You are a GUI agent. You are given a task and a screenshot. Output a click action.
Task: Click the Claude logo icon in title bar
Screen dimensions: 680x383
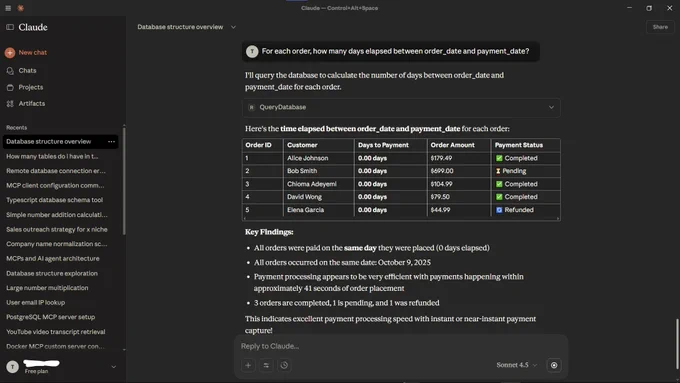pyautogui.click(x=20, y=8)
